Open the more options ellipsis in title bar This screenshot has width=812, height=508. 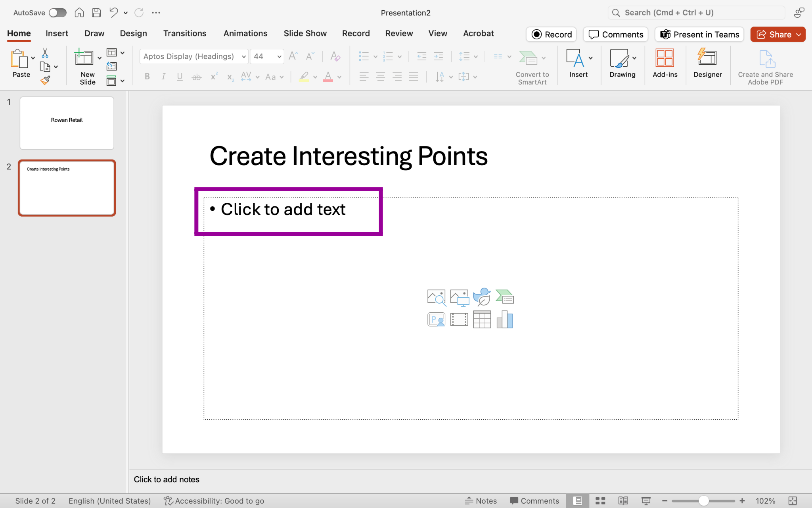click(x=156, y=13)
